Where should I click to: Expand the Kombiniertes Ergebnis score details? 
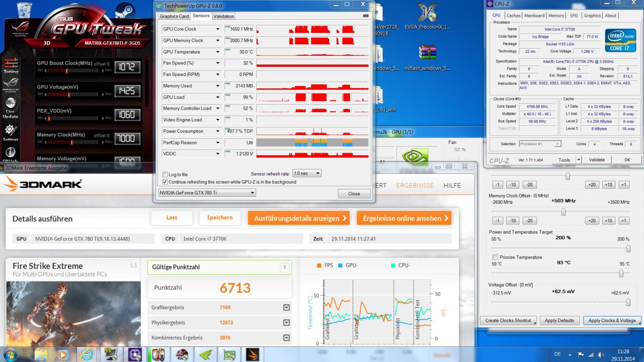[x=287, y=338]
